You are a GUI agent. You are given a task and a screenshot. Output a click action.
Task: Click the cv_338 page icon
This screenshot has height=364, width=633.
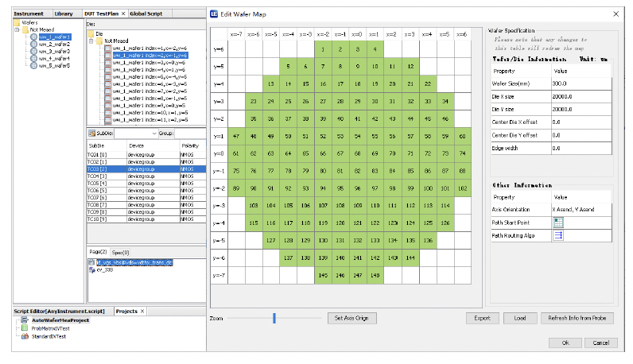click(91, 269)
